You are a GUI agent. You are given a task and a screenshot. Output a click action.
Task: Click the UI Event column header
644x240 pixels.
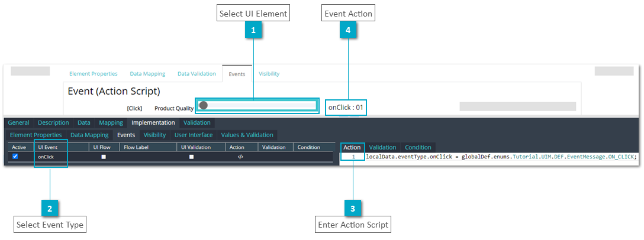point(48,147)
